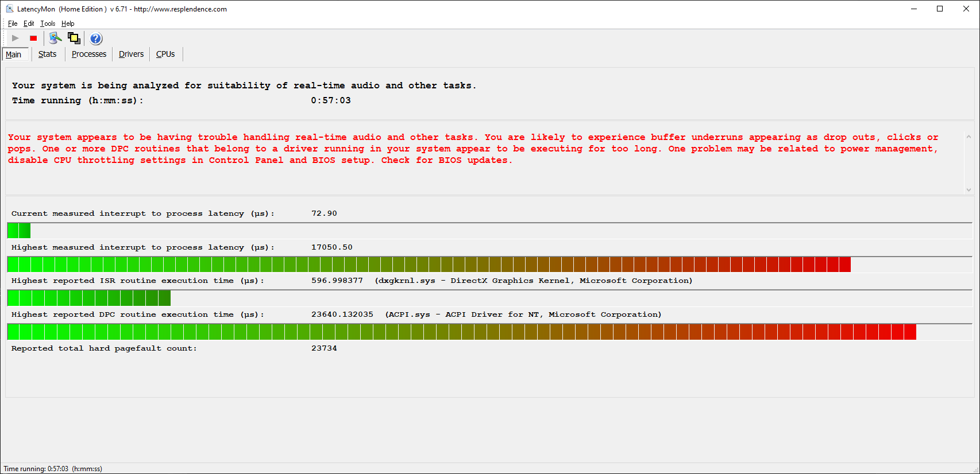Image resolution: width=980 pixels, height=474 pixels.
Task: Click the status bar Time running text
Action: point(53,469)
